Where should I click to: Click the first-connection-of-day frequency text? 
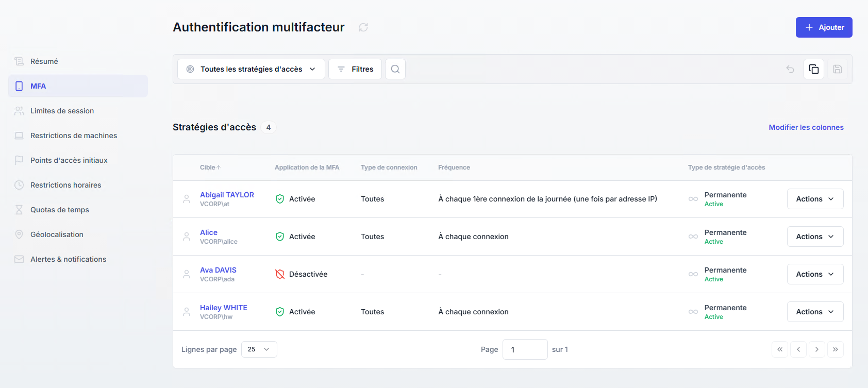[x=547, y=199]
